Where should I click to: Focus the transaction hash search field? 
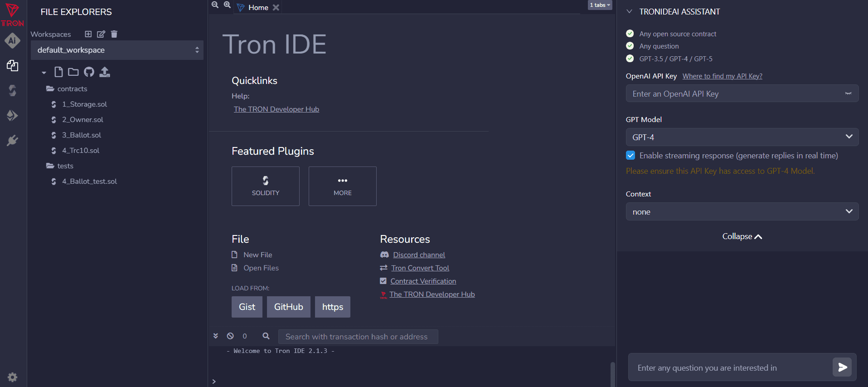(358, 337)
